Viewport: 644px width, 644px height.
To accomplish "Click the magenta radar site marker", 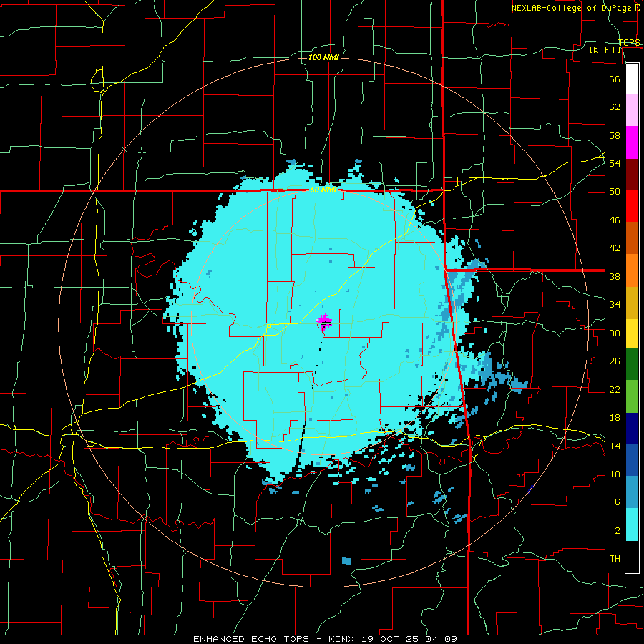I will [x=324, y=321].
